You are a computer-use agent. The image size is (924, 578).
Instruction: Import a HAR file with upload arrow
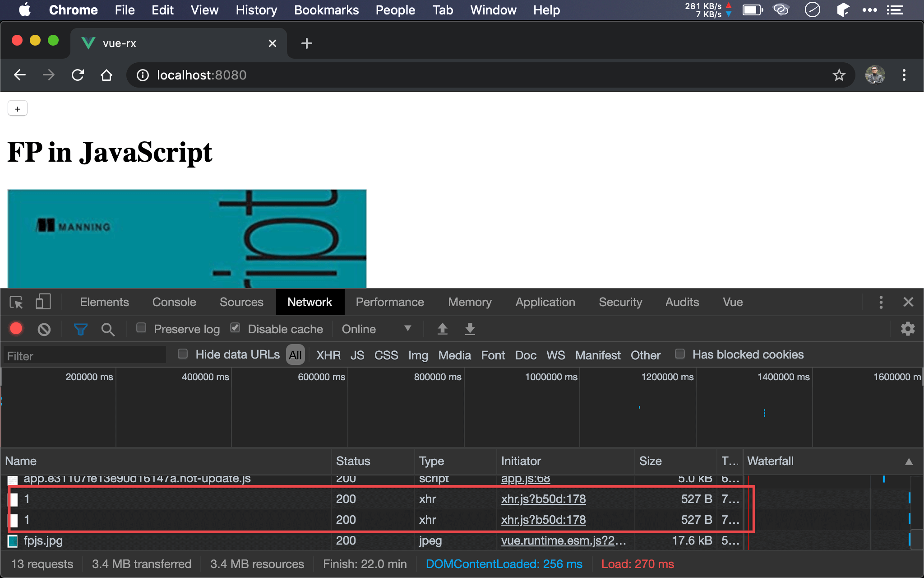coord(442,329)
